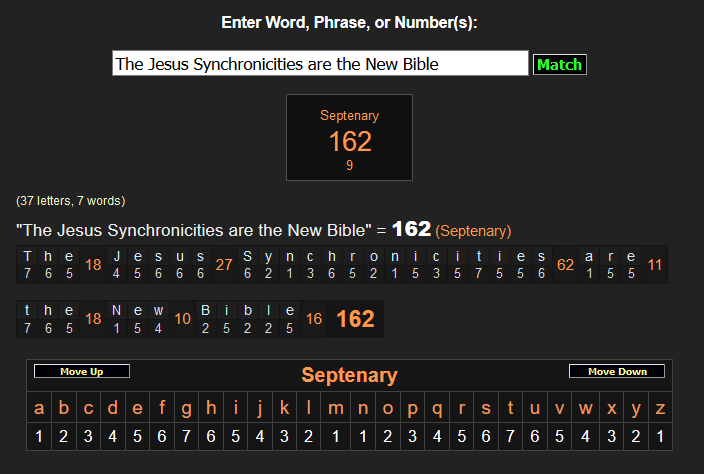
Task: Click the Move Down button
Action: pyautogui.click(x=617, y=372)
